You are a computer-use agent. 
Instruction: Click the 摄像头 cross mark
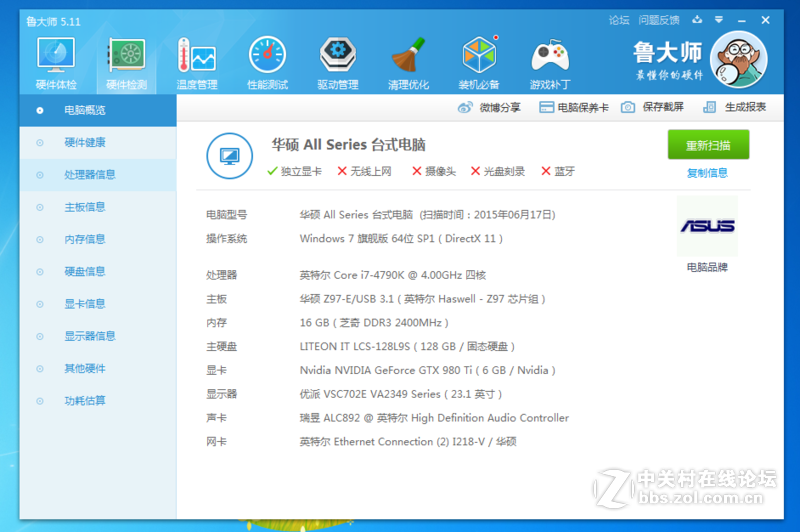coord(416,171)
